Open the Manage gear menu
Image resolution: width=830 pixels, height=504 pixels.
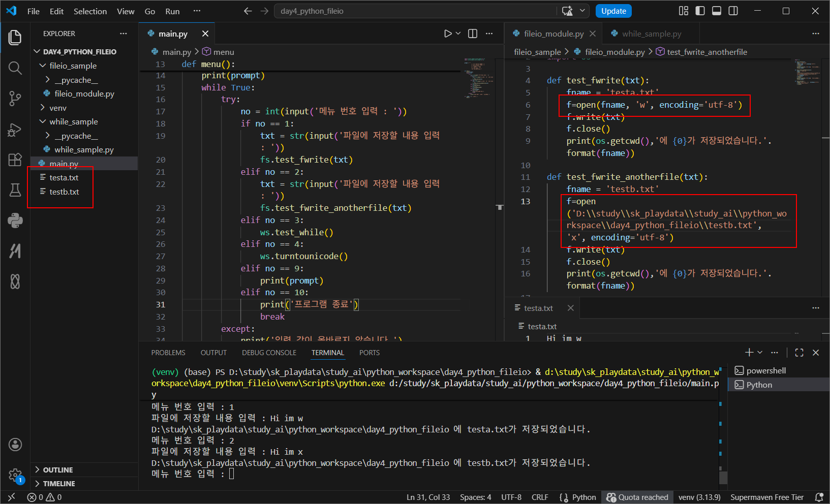(x=15, y=476)
